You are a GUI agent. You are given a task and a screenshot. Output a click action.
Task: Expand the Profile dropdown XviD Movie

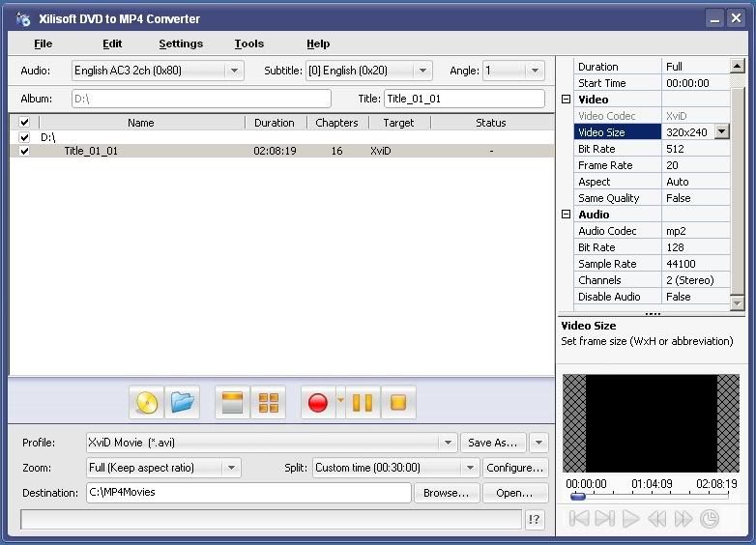pos(448,443)
